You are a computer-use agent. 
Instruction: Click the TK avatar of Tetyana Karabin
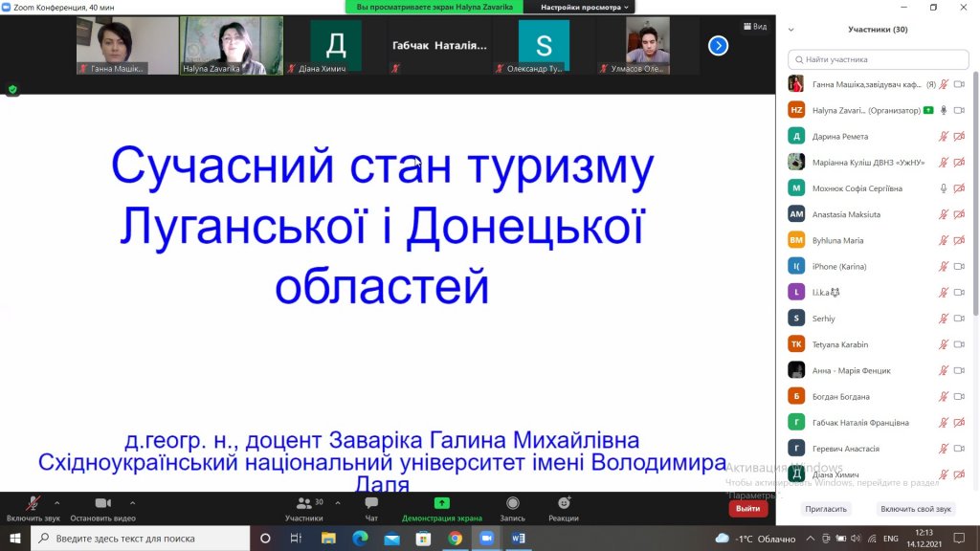point(796,344)
